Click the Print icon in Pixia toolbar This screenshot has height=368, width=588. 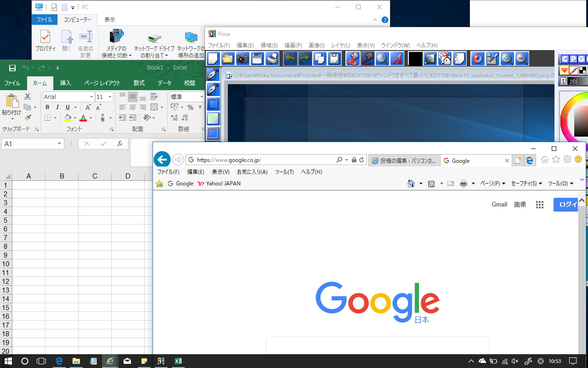[272, 58]
